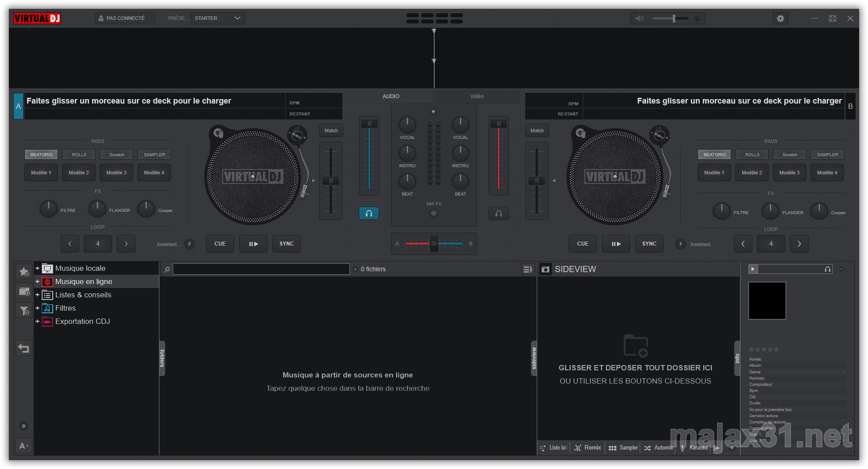Click the master volume slider
This screenshot has width=868, height=469.
pyautogui.click(x=670, y=18)
